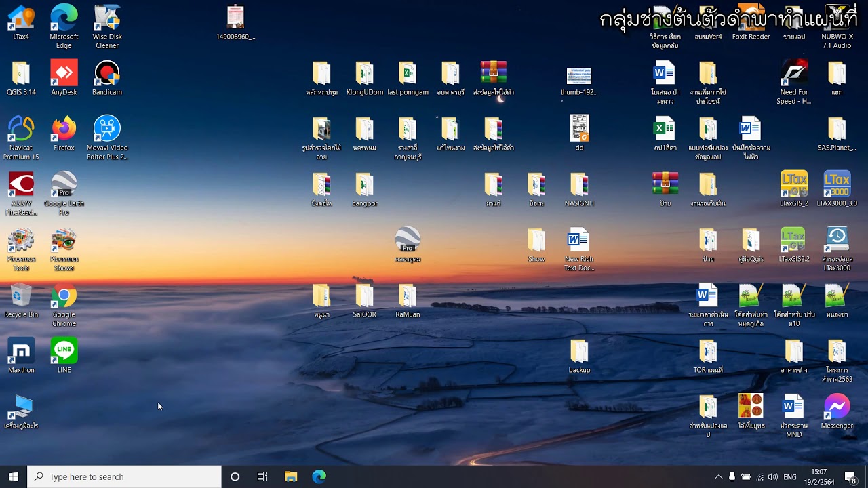Image resolution: width=868 pixels, height=488 pixels.
Task: Open the LINE app shortcut
Action: point(64,356)
